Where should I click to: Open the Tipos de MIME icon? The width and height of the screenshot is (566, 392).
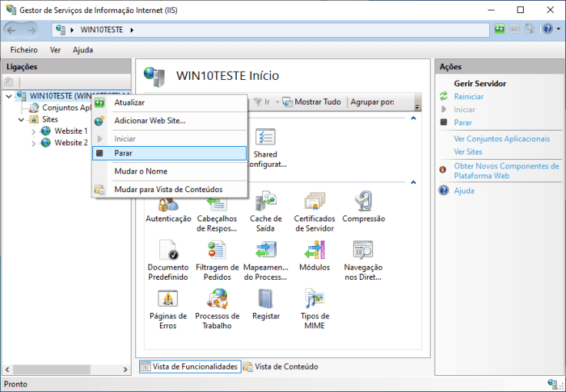click(x=314, y=303)
